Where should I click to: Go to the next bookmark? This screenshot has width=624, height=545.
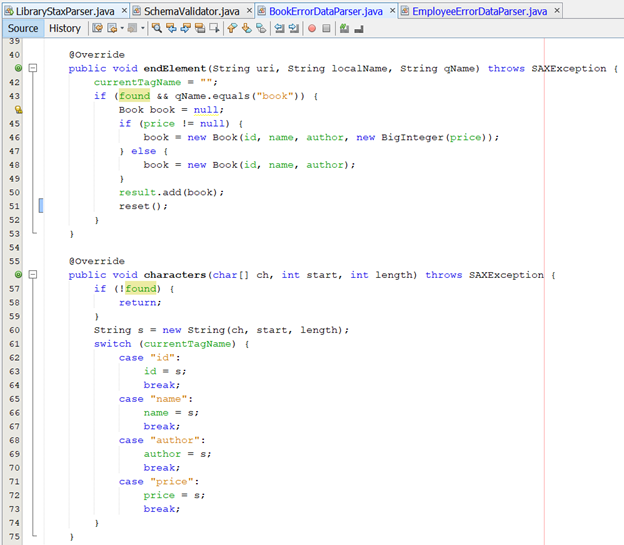[x=247, y=28]
